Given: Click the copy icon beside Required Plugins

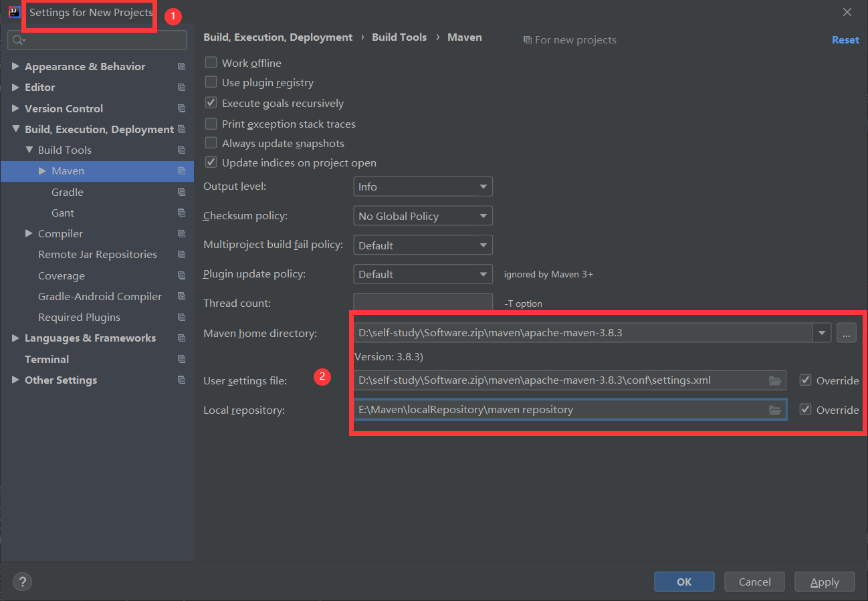Looking at the screenshot, I should tap(181, 318).
